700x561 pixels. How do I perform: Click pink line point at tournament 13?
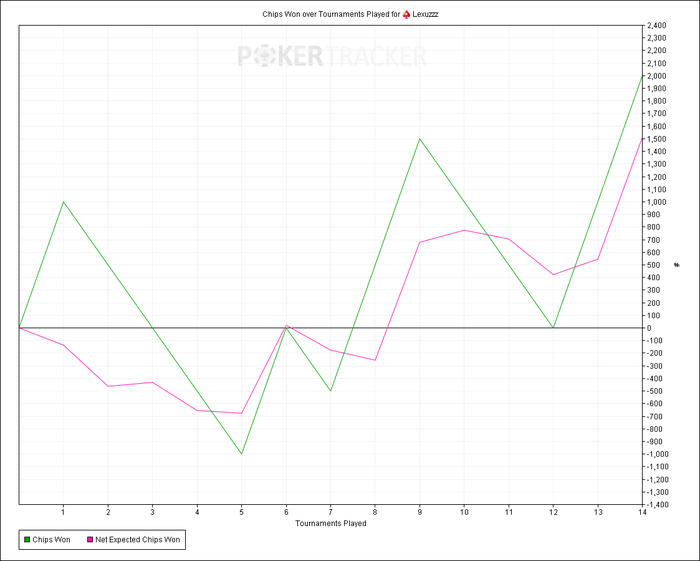[598, 259]
